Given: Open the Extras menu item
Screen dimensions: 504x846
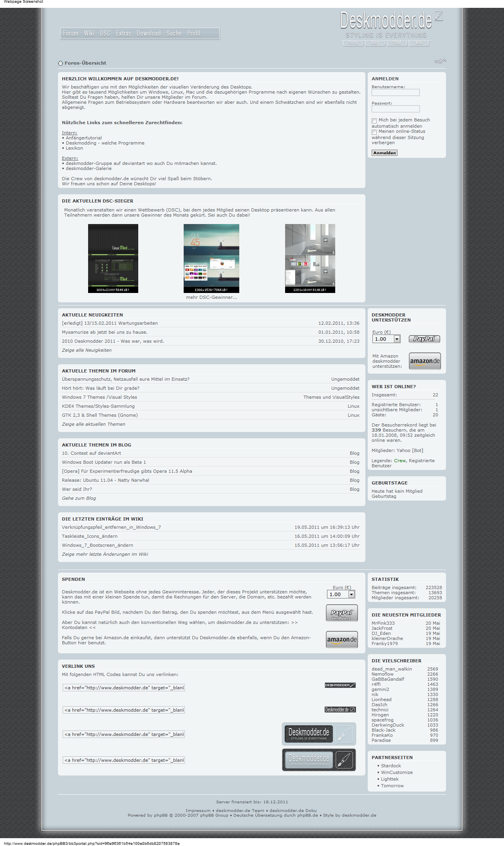Looking at the screenshot, I should click(123, 33).
